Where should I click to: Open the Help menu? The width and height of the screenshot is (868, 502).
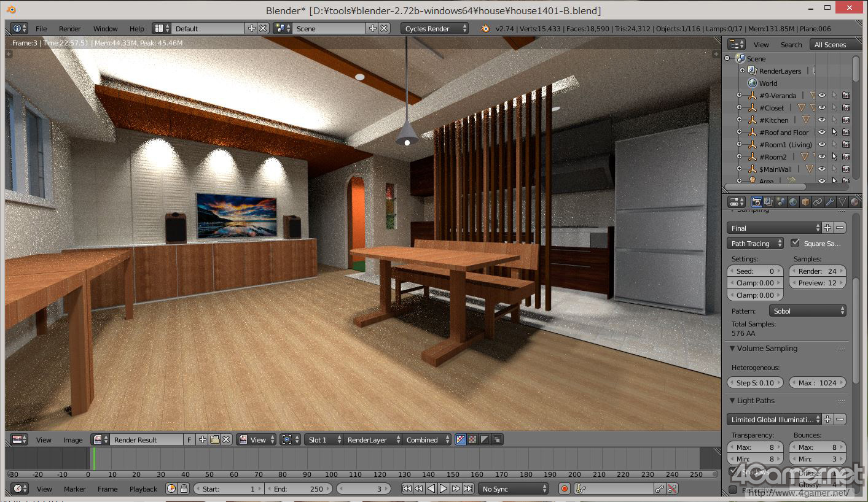click(137, 28)
